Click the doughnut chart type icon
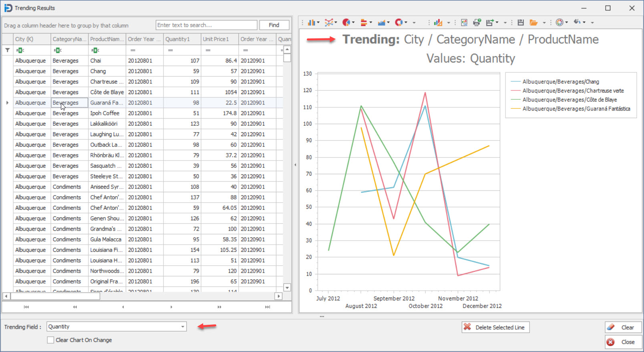 [x=398, y=22]
